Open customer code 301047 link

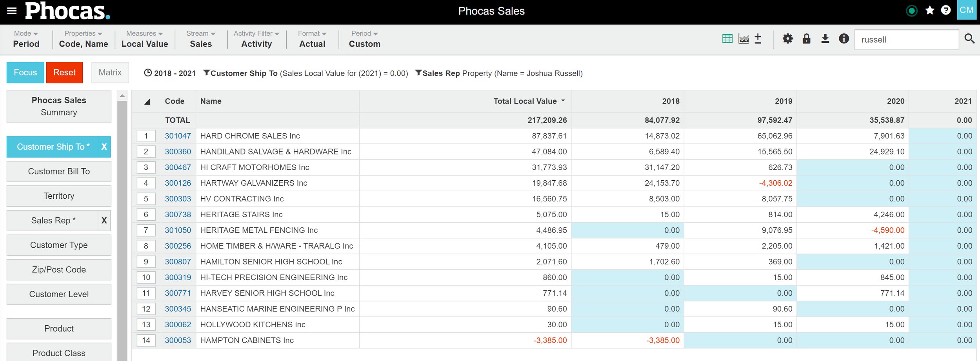[178, 136]
